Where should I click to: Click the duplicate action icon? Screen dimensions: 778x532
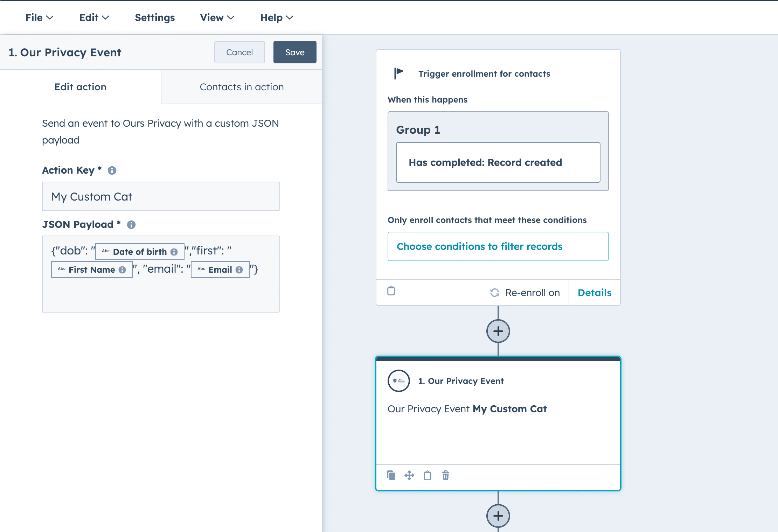pos(391,475)
